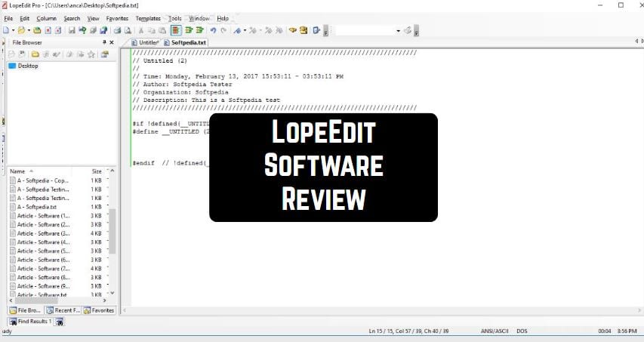Click the file list horizontal scrollbar thumb
The width and height of the screenshot is (644, 342).
pos(36,300)
